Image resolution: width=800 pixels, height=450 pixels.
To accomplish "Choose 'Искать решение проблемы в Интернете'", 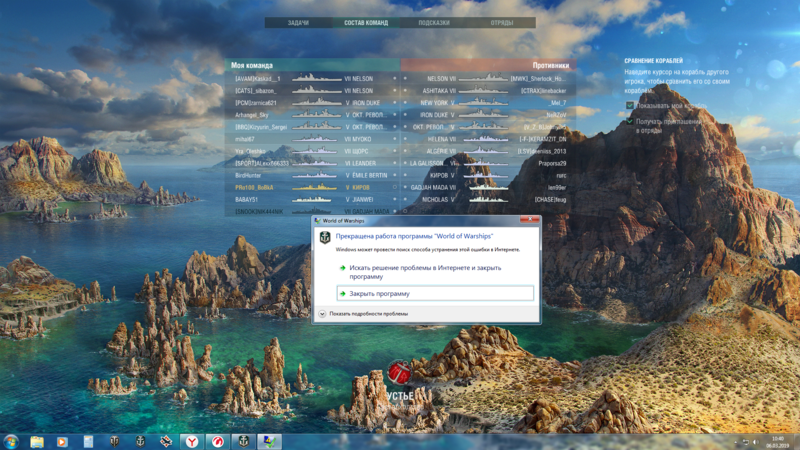I will point(425,272).
